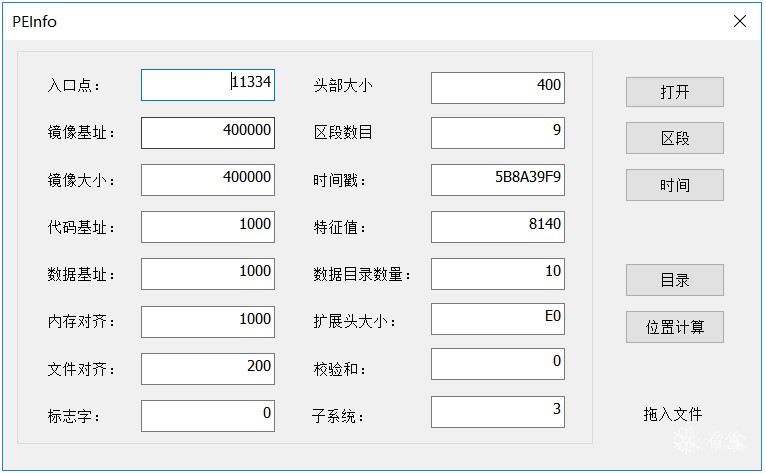Select the 区段数目 field showing 9

click(x=498, y=133)
